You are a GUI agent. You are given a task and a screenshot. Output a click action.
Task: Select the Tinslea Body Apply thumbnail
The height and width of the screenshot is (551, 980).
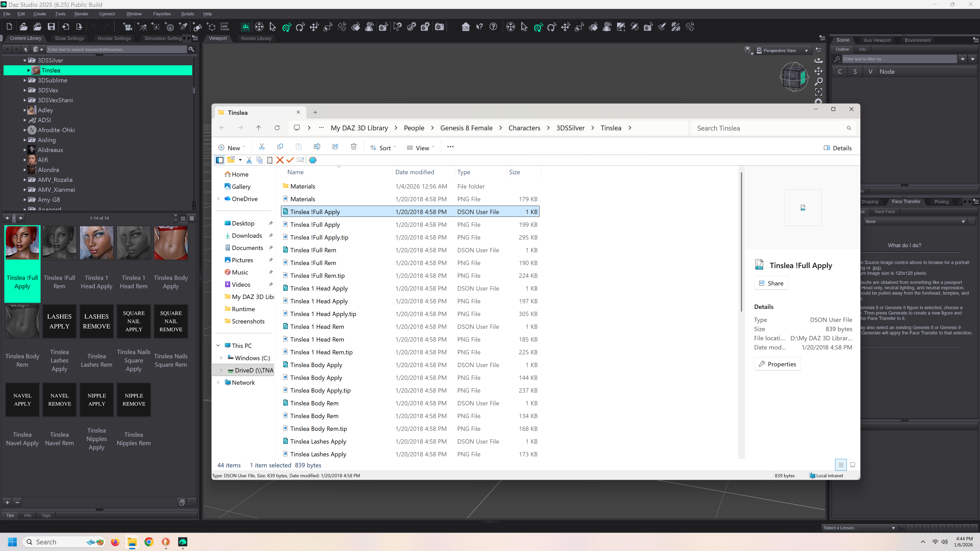(x=170, y=243)
